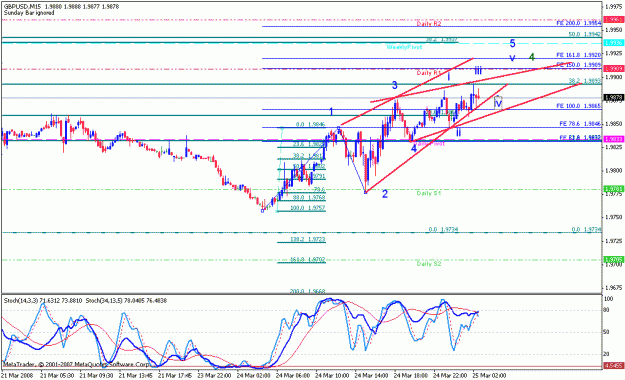625x380 pixels.
Task: Click the "21 Mar 17:45" time label
Action: (175, 376)
